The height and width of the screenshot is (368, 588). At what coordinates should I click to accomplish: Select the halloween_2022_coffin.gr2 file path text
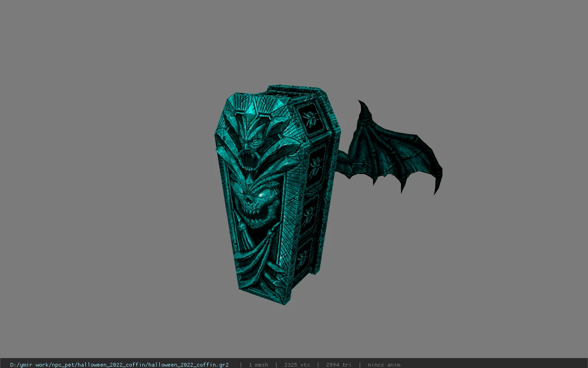click(x=119, y=365)
